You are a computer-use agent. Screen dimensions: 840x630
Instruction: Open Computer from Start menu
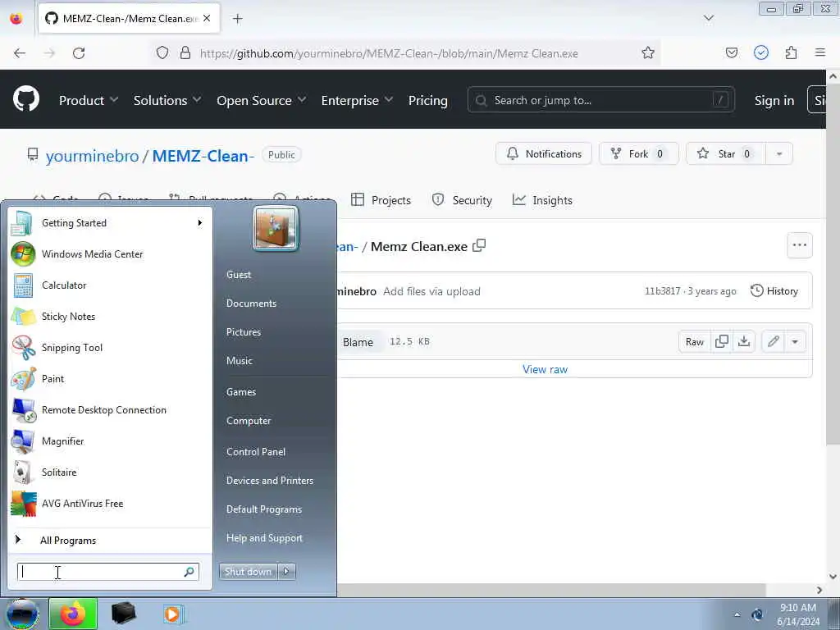(x=249, y=421)
